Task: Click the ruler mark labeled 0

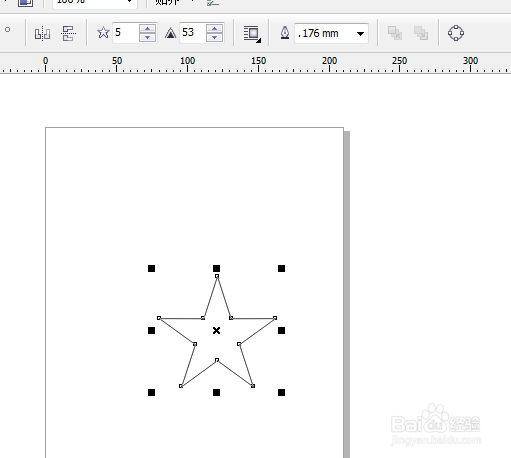Action: point(45,61)
